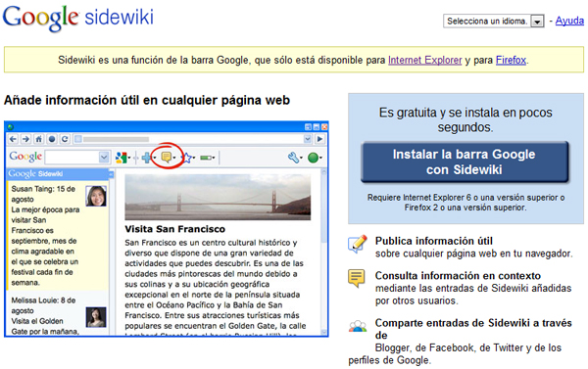Click the green PageRank bar icon

206,158
